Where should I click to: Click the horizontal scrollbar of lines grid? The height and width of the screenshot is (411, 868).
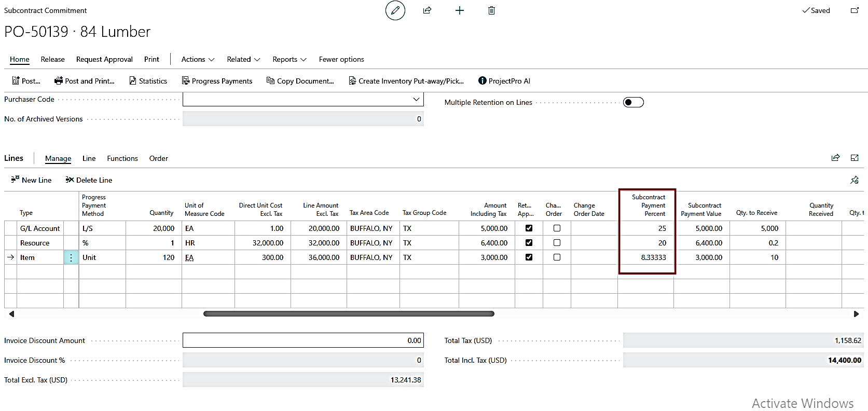[x=349, y=314]
